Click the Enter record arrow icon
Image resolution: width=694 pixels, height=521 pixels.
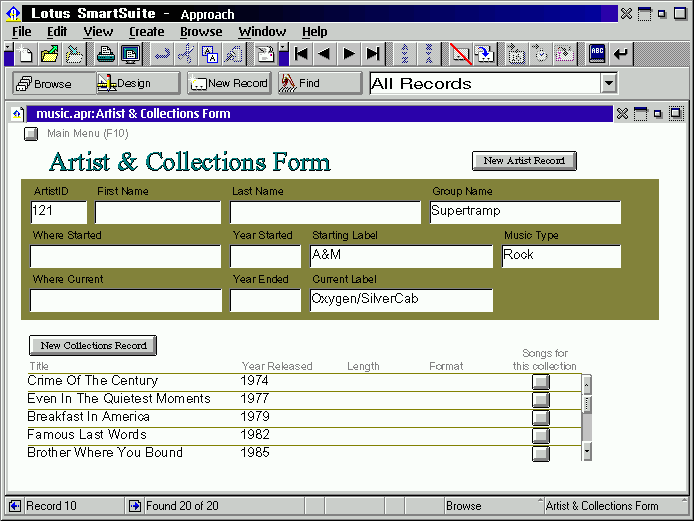pyautogui.click(x=621, y=54)
